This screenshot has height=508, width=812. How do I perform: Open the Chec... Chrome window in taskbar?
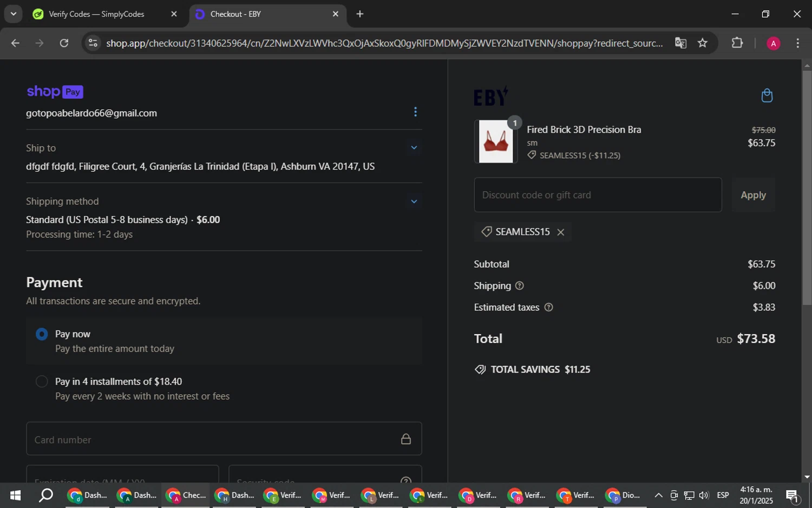pos(186,495)
